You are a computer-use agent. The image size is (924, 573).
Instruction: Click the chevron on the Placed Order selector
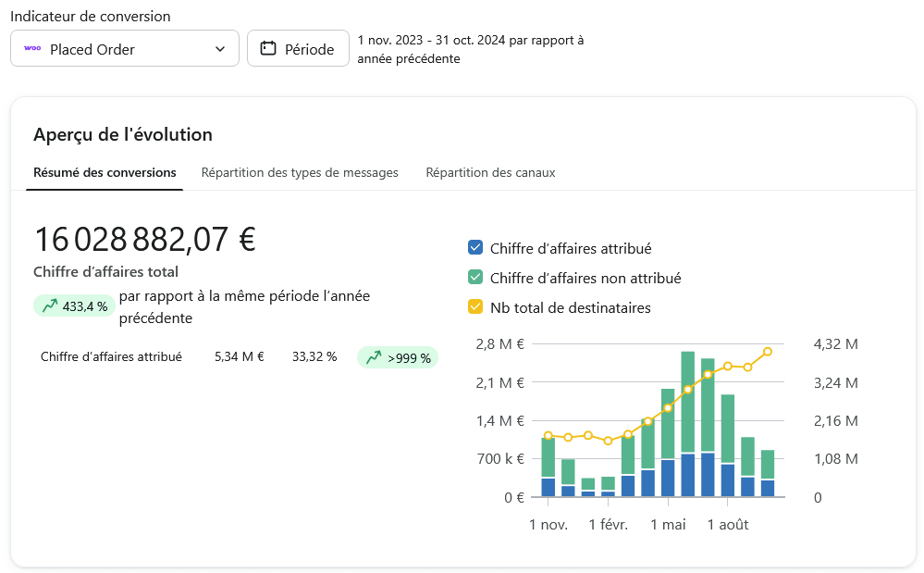220,48
